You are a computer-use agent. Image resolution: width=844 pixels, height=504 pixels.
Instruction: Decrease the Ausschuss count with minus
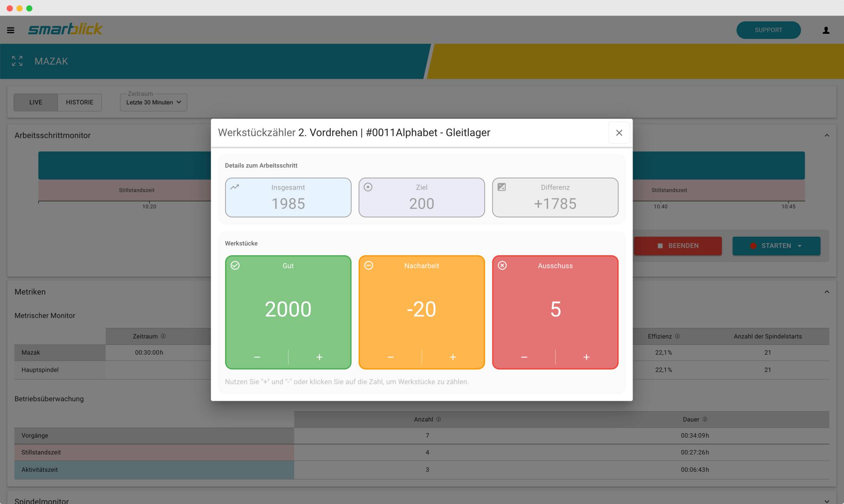point(524,357)
